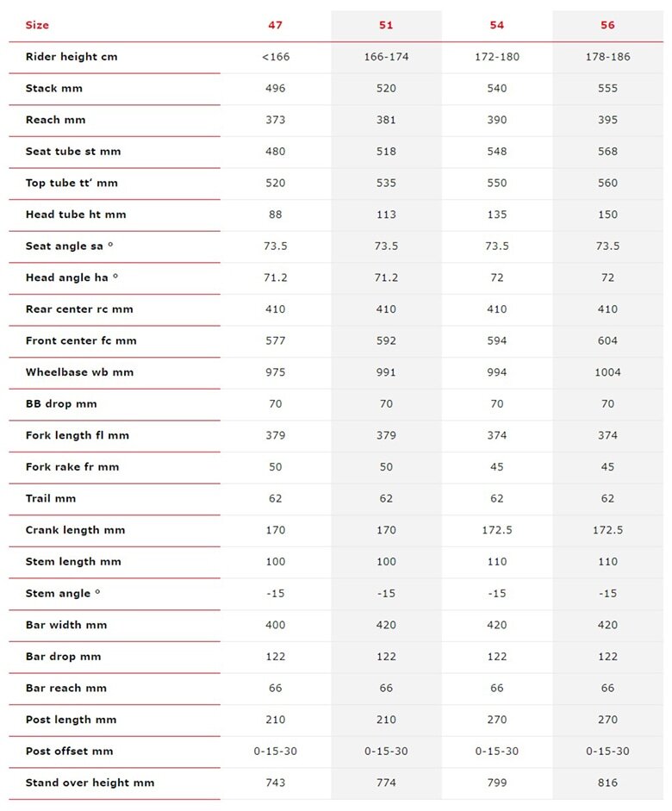Select the 1004 wheelbase value
This screenshot has height=811, width=672.
click(x=607, y=372)
